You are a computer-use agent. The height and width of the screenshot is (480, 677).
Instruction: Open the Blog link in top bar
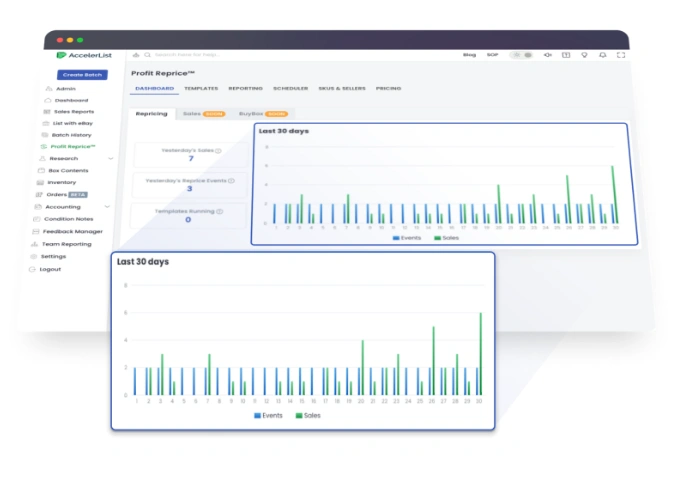(x=469, y=55)
